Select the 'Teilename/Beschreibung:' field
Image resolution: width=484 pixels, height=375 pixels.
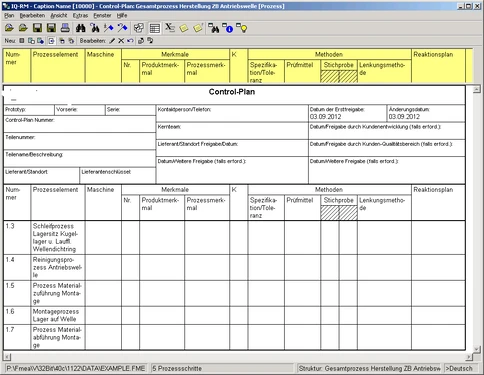click(80, 159)
